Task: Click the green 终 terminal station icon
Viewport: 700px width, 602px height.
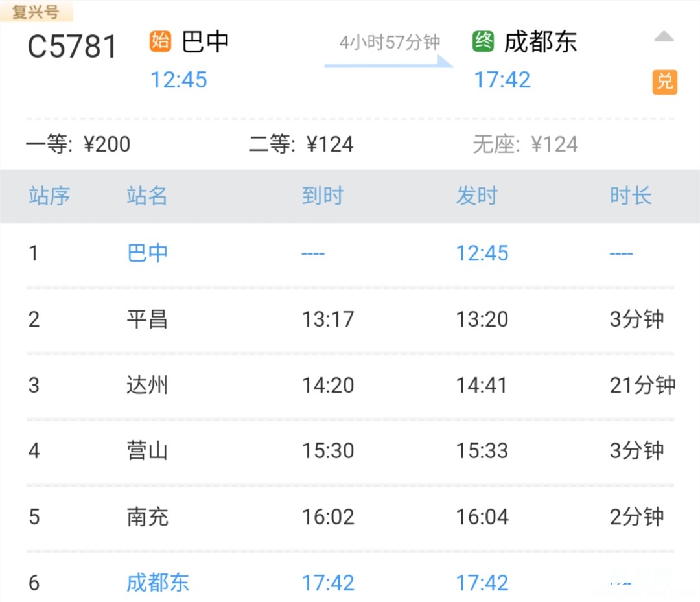Action: [484, 41]
